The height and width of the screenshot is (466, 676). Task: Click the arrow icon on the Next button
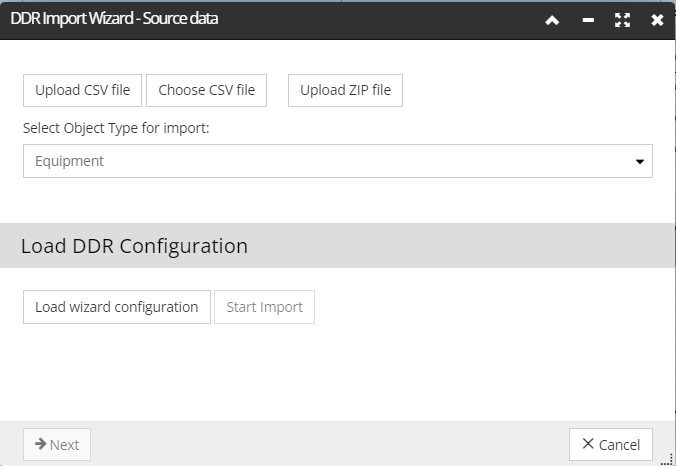coord(41,444)
